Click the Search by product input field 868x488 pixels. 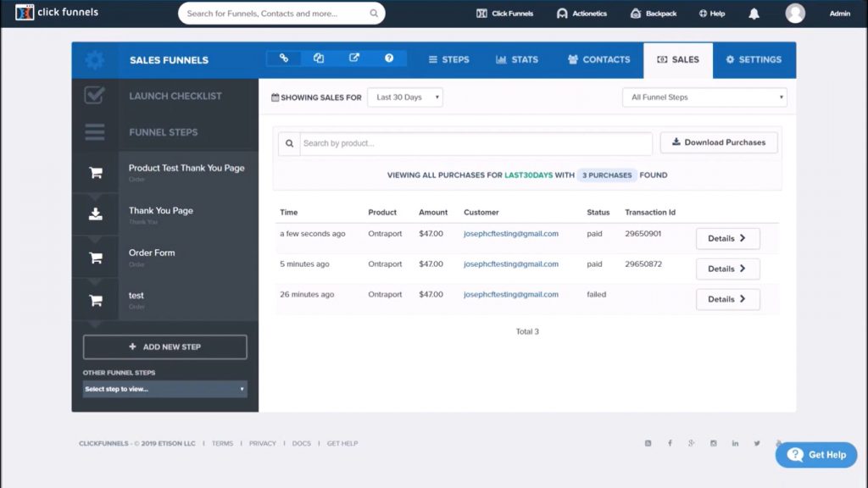point(476,143)
